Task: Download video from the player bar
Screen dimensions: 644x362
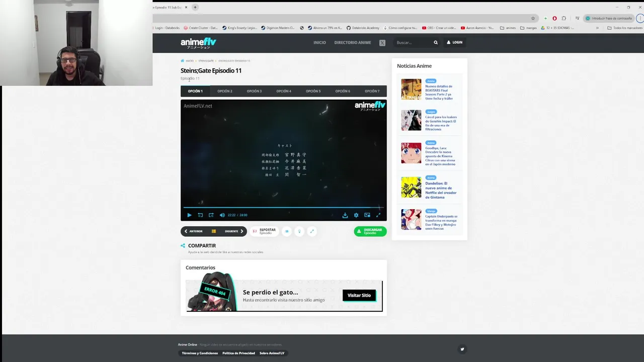Action: point(345,215)
